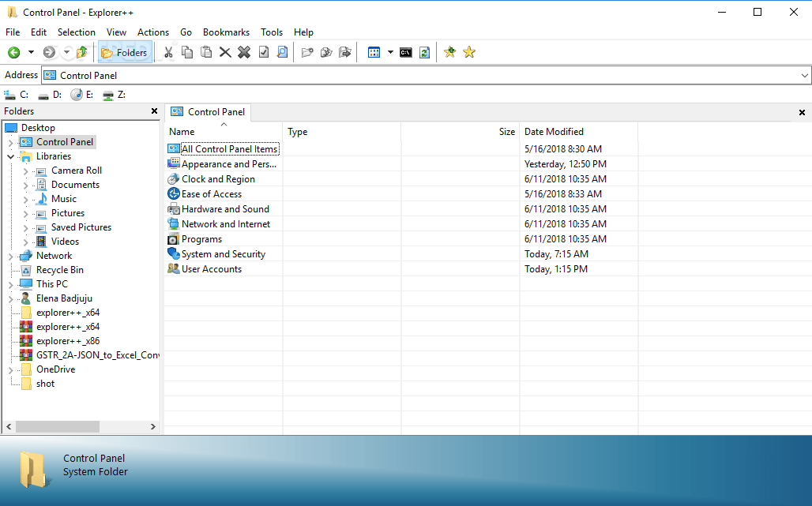
Task: Switch focus to the Control Panel tab
Action: [x=208, y=112]
